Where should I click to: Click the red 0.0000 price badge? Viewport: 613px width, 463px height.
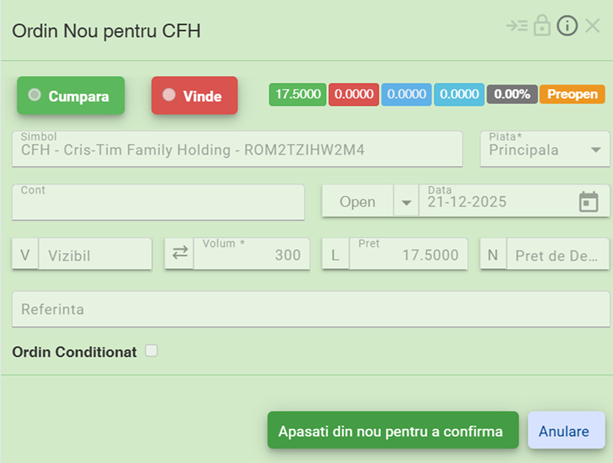[x=352, y=94]
